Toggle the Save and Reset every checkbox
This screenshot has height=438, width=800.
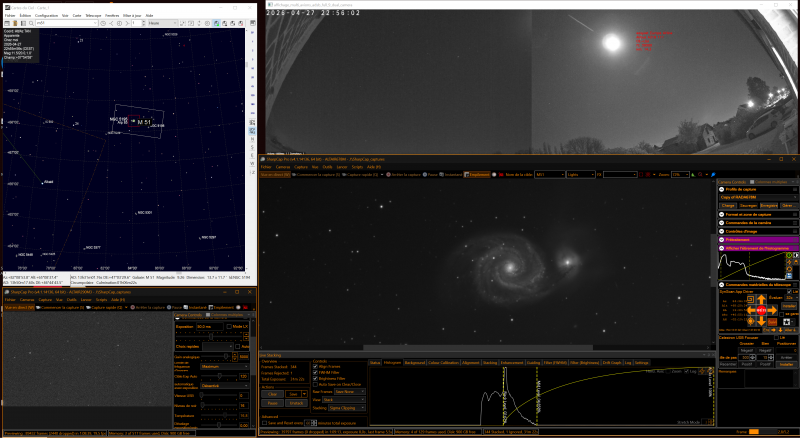click(x=264, y=423)
